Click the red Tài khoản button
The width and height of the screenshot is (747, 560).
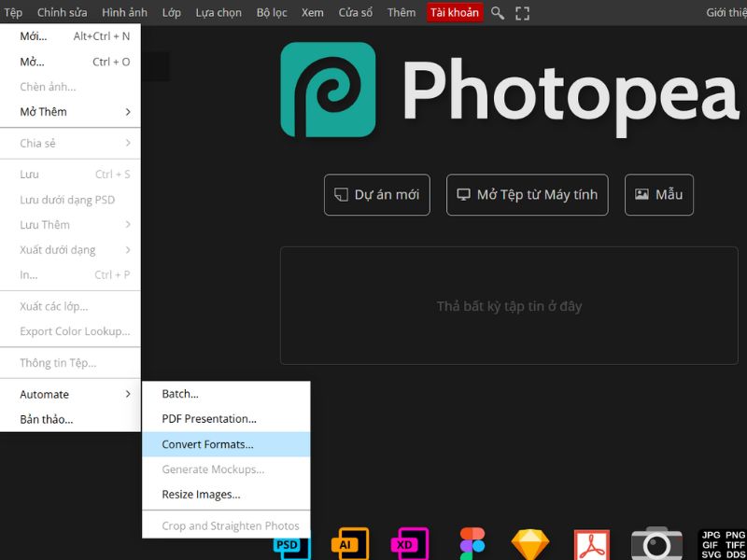pyautogui.click(x=455, y=13)
